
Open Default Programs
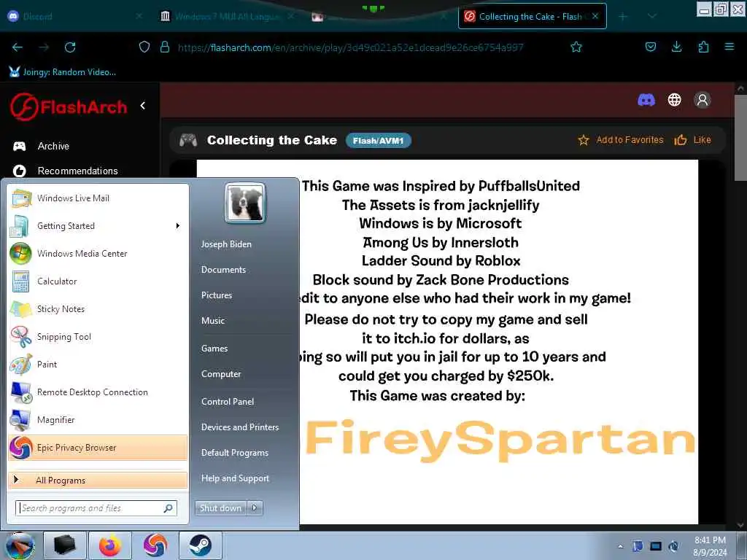[x=235, y=453]
